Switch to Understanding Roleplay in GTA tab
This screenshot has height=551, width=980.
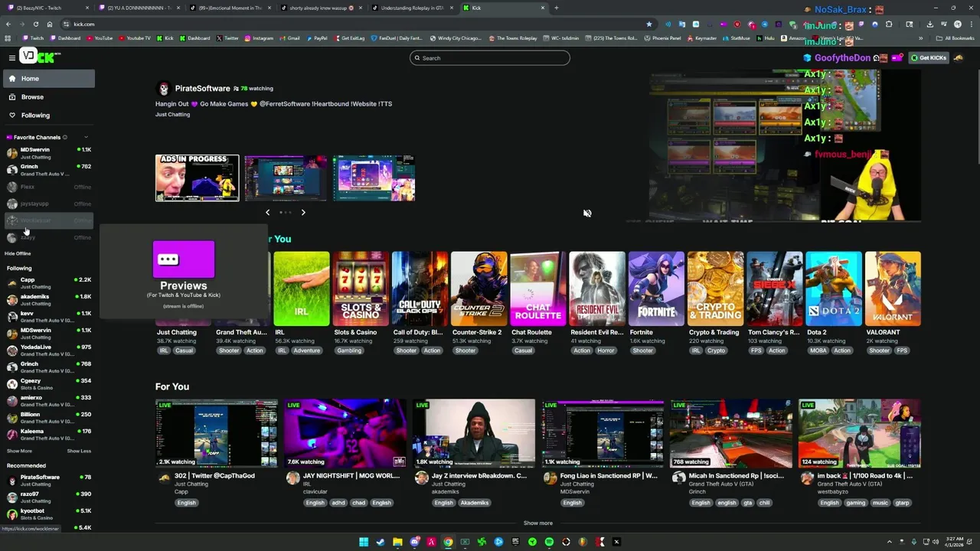point(411,8)
